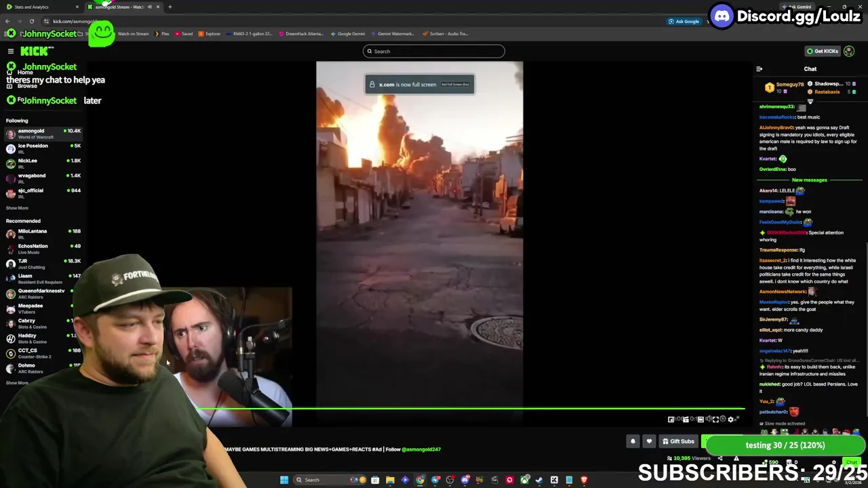Open Steam from the taskbar
Screen dimensions: 868x488
point(539,480)
